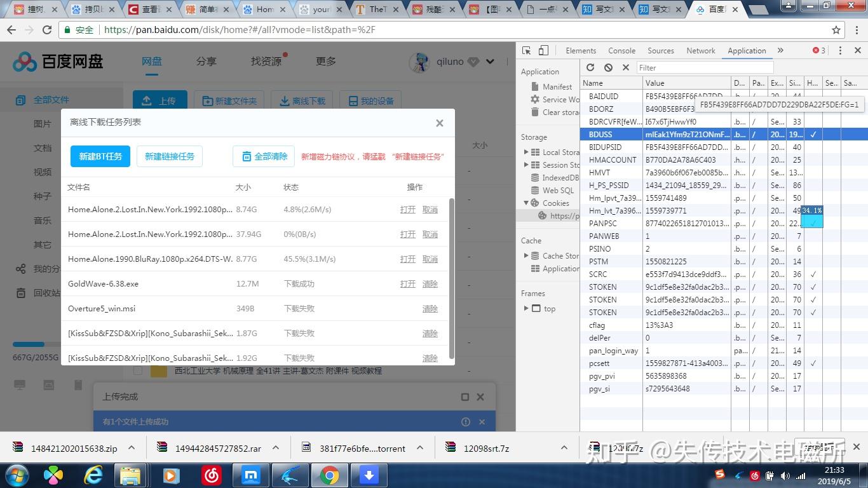Launch Internet Explorer from the taskbar
The image size is (868, 488).
[x=93, y=475]
